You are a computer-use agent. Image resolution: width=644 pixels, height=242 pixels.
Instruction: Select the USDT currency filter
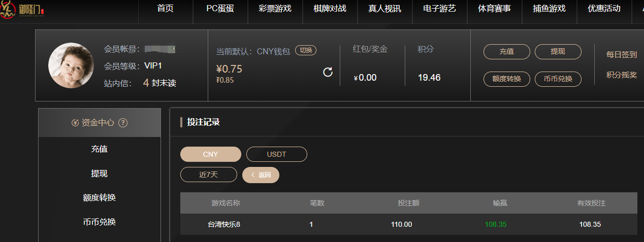pos(277,154)
